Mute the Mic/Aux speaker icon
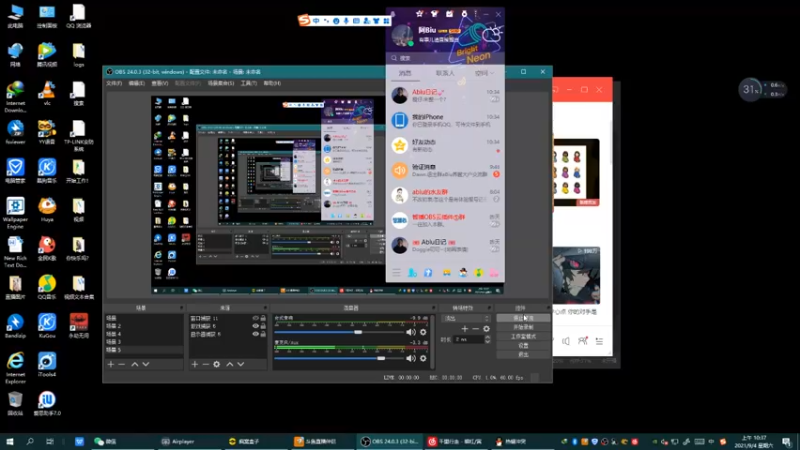Viewport: 800px width, 450px height. point(411,358)
